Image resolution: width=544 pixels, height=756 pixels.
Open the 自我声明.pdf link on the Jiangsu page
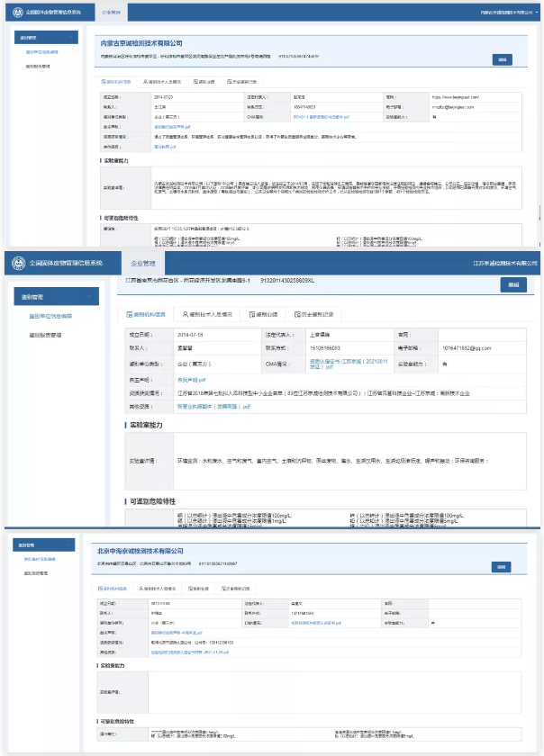[192, 380]
